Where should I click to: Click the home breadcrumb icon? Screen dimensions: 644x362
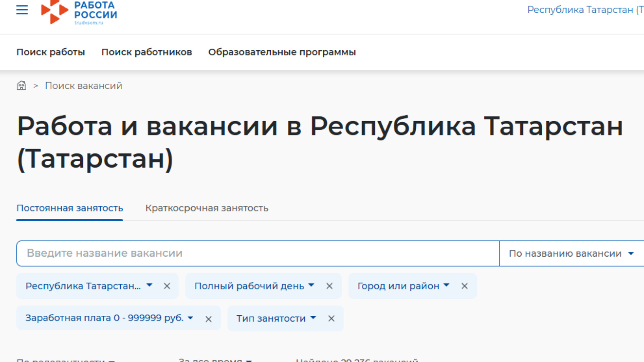21,86
